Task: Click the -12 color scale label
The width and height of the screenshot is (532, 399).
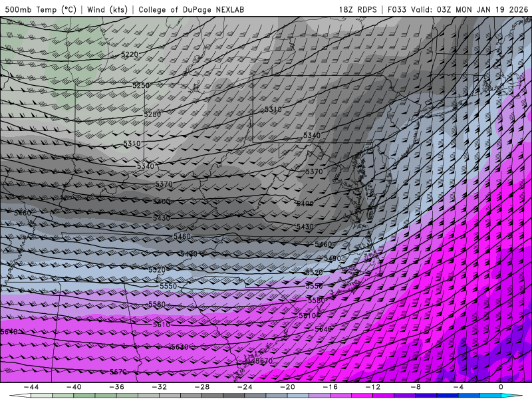Action: [373, 387]
